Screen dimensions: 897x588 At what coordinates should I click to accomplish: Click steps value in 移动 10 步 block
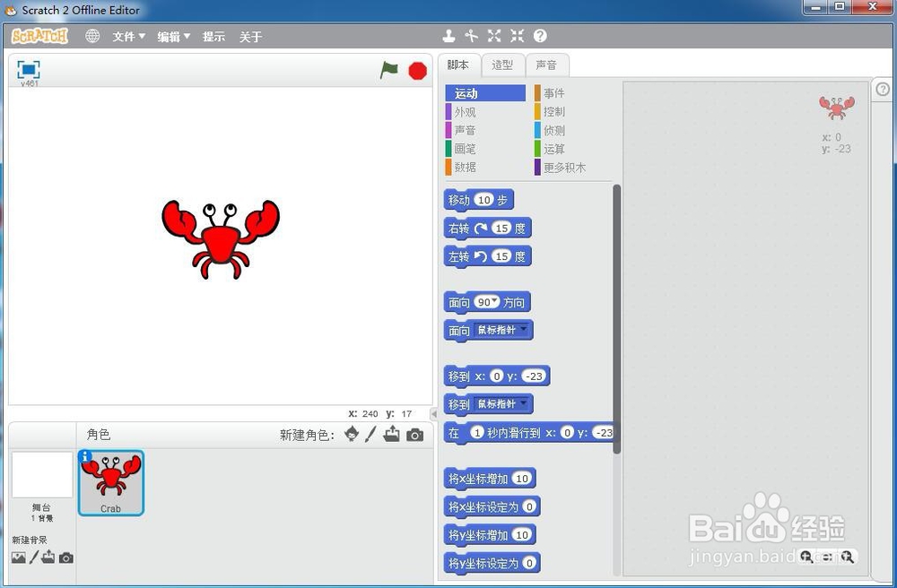coord(484,199)
